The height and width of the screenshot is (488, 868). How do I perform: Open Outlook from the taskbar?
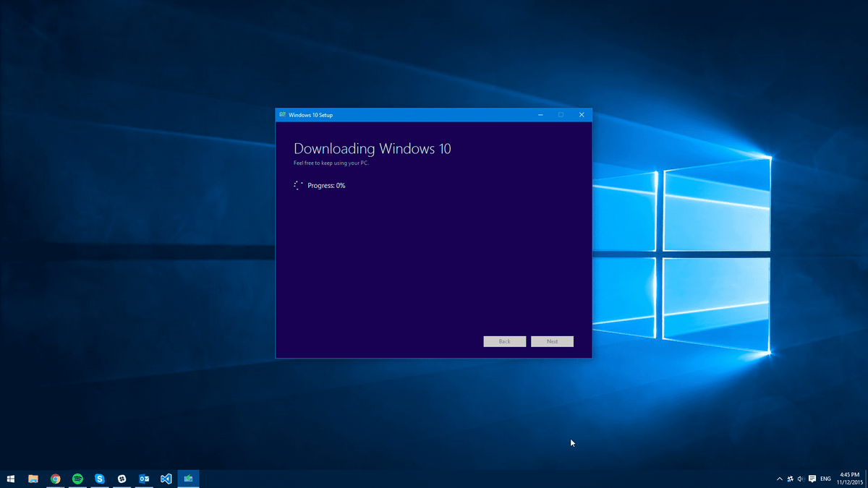click(x=144, y=478)
